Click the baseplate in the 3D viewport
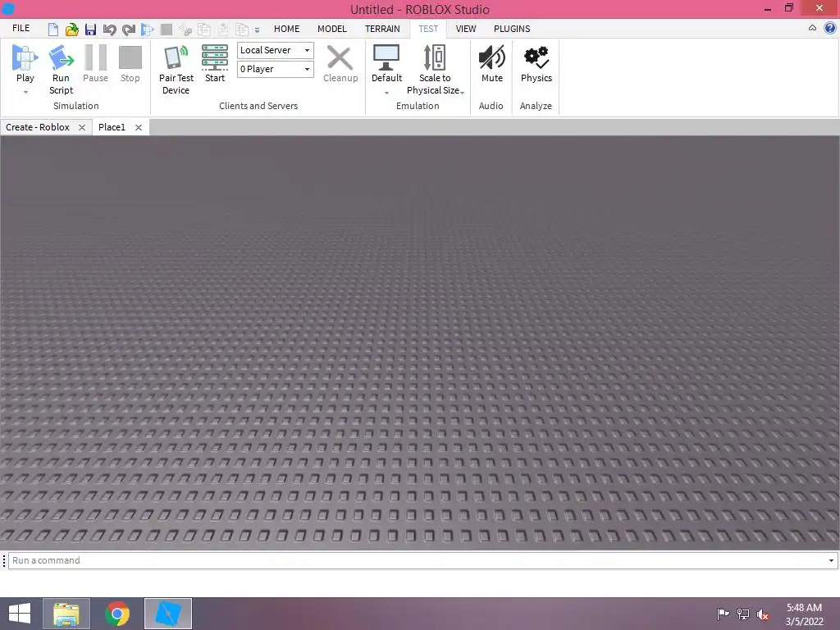 pyautogui.click(x=420, y=343)
